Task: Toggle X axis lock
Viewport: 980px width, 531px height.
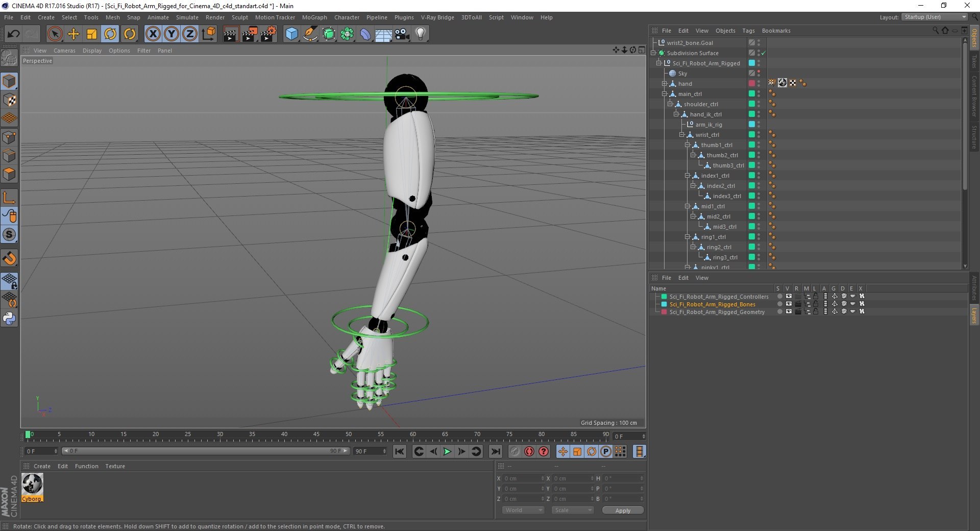Action: click(153, 34)
